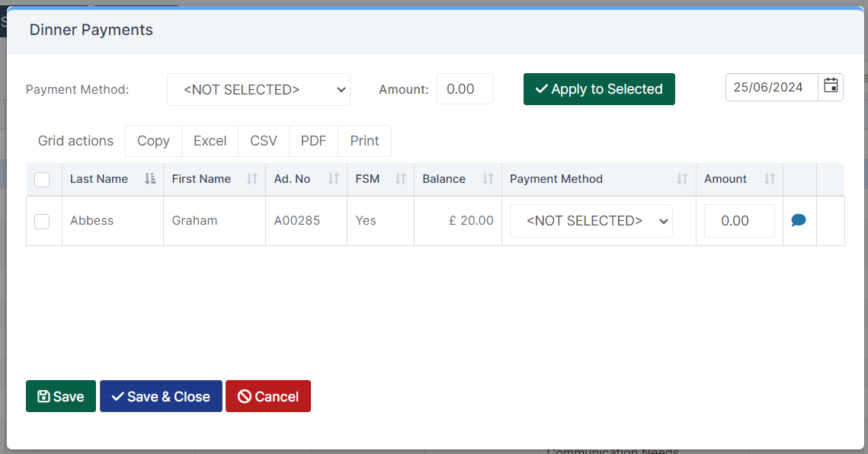Sort by Payment Method column icon
The height and width of the screenshot is (454, 868).
tap(682, 179)
